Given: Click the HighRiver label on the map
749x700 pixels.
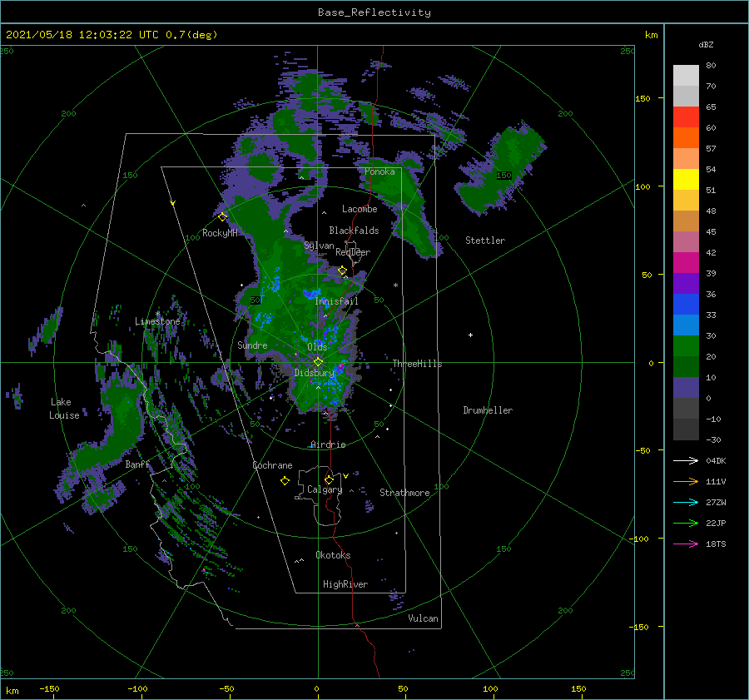Looking at the screenshot, I should (345, 584).
